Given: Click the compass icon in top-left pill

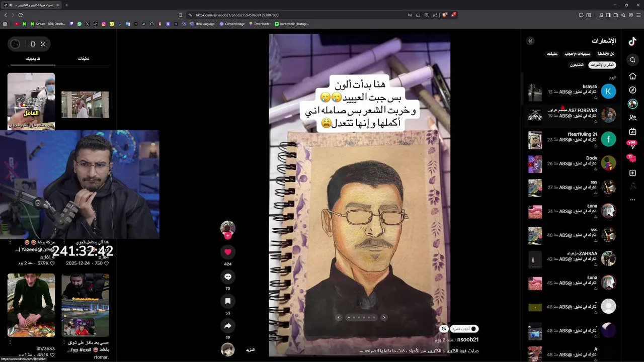Looking at the screenshot, I should (x=43, y=44).
